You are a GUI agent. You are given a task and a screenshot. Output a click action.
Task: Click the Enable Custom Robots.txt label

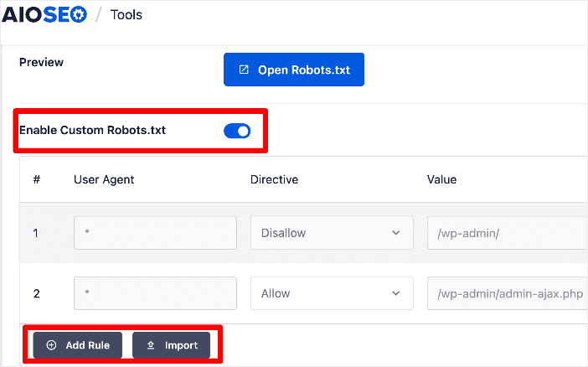pyautogui.click(x=92, y=130)
